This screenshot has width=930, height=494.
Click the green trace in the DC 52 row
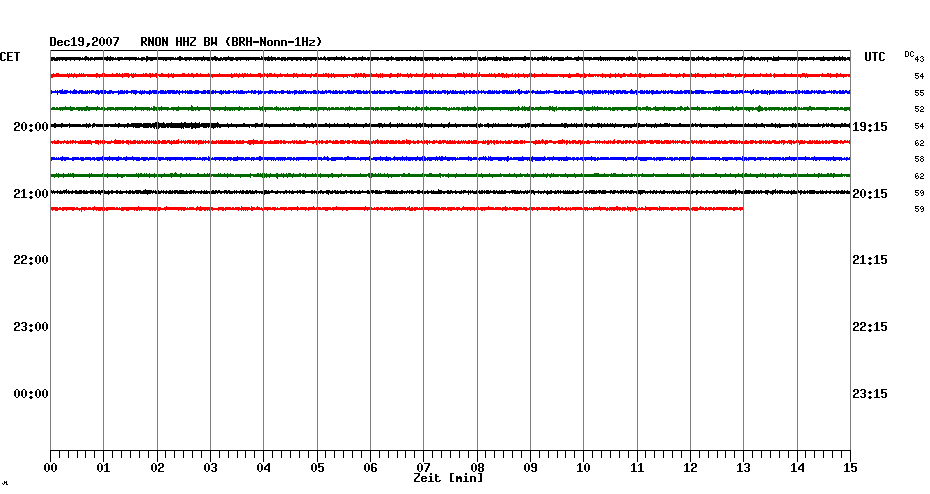[450, 109]
